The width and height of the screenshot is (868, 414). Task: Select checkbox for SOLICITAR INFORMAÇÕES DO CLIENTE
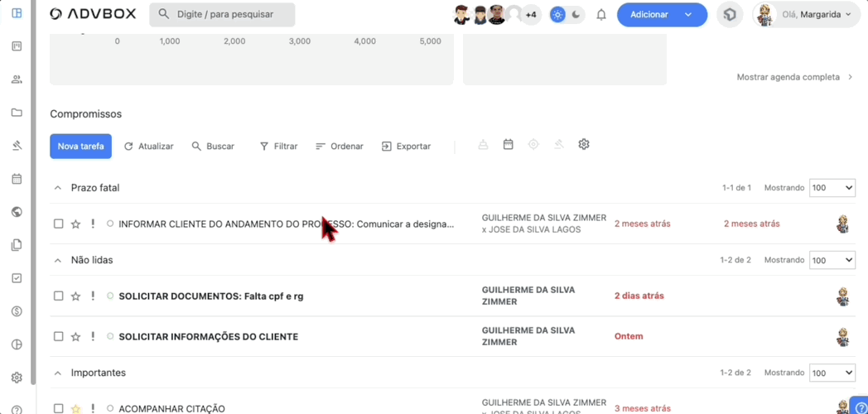tap(58, 337)
